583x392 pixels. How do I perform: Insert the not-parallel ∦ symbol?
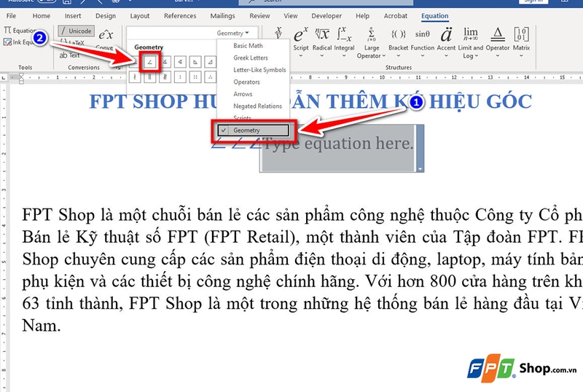click(165, 77)
